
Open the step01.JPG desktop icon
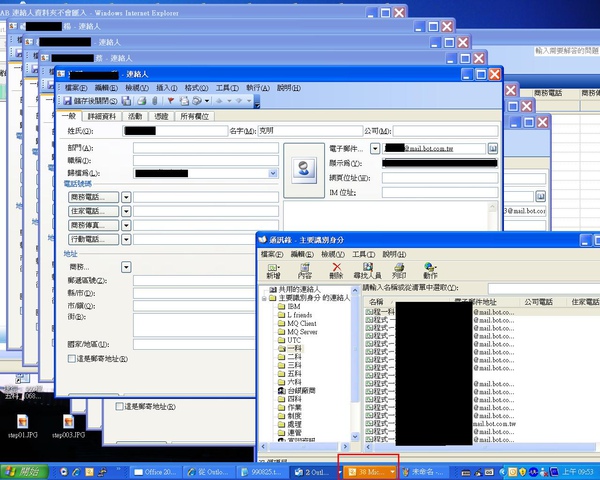[23, 426]
